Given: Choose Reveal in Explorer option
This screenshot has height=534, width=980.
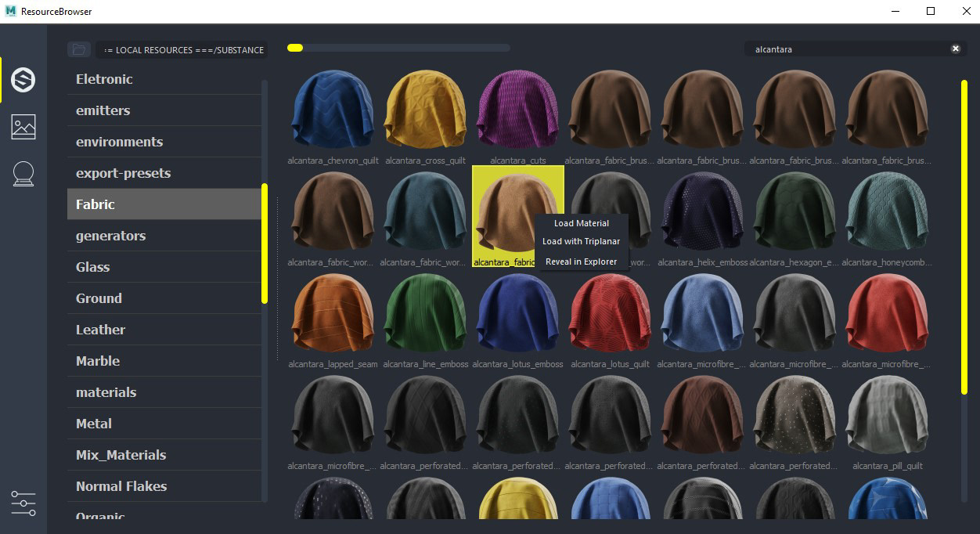Looking at the screenshot, I should click(582, 262).
